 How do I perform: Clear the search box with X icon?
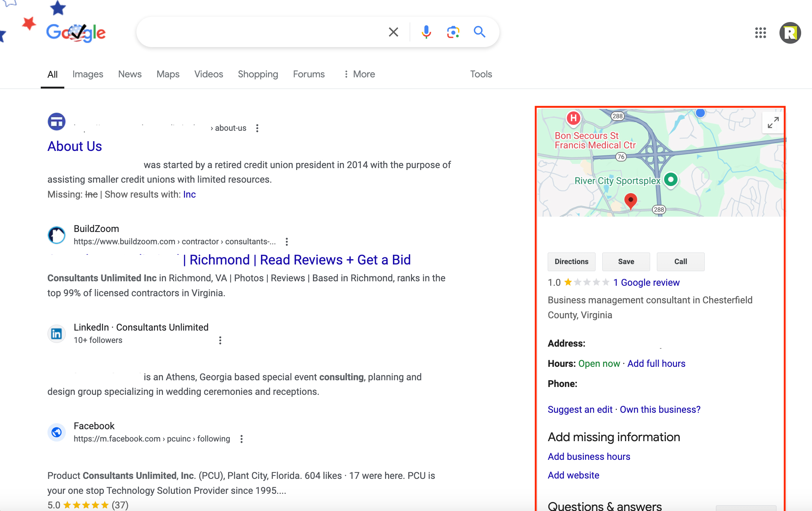(x=393, y=32)
